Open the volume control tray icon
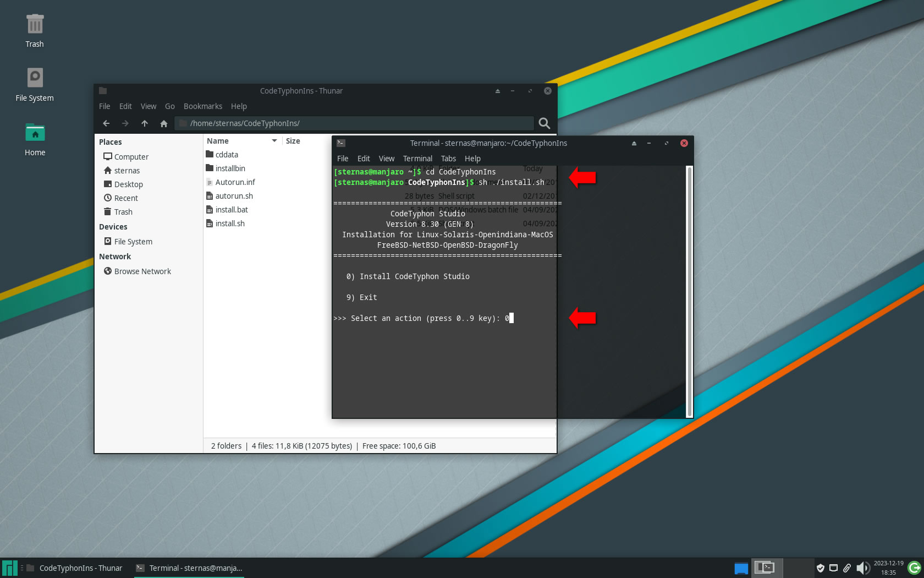Viewport: 924px width, 578px height. (x=863, y=568)
